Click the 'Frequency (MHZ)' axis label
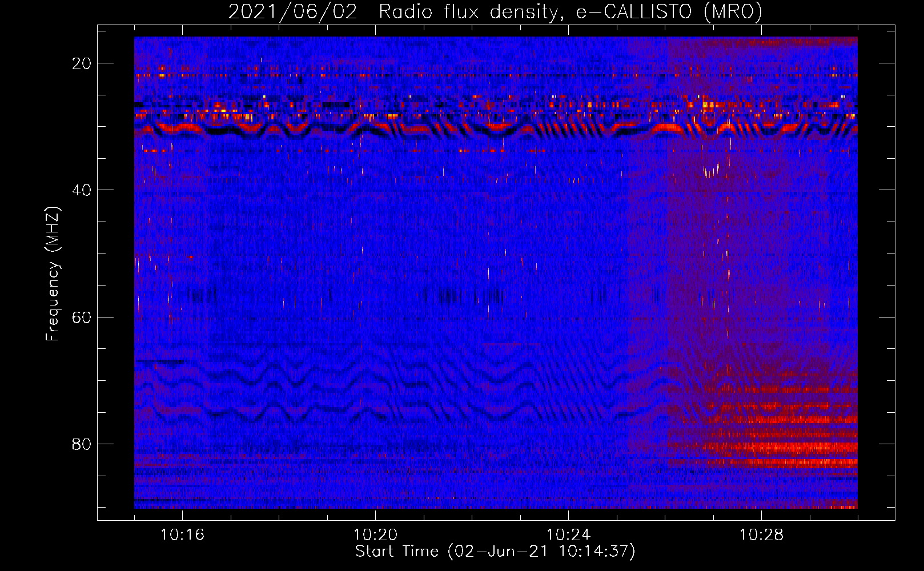The width and height of the screenshot is (924, 571). [53, 275]
